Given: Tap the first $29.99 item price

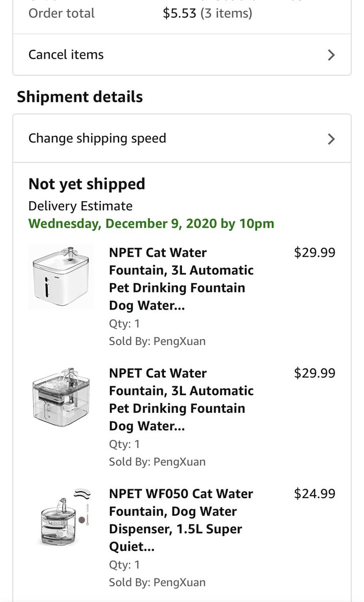Looking at the screenshot, I should click(x=314, y=253).
